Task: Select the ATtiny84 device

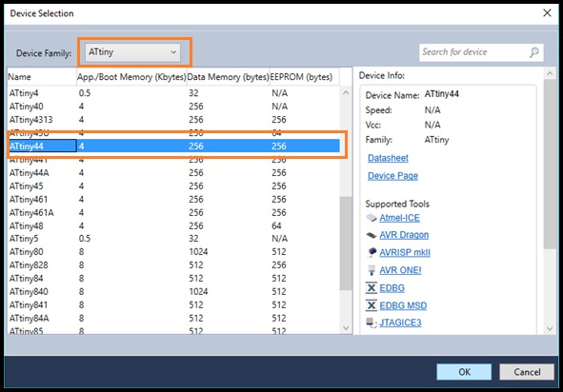Action: pyautogui.click(x=173, y=279)
